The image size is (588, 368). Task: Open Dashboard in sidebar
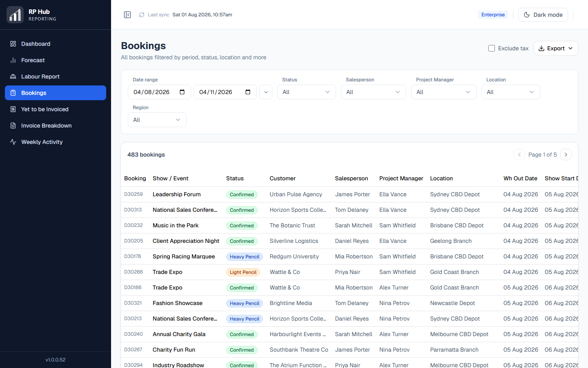pos(56,44)
